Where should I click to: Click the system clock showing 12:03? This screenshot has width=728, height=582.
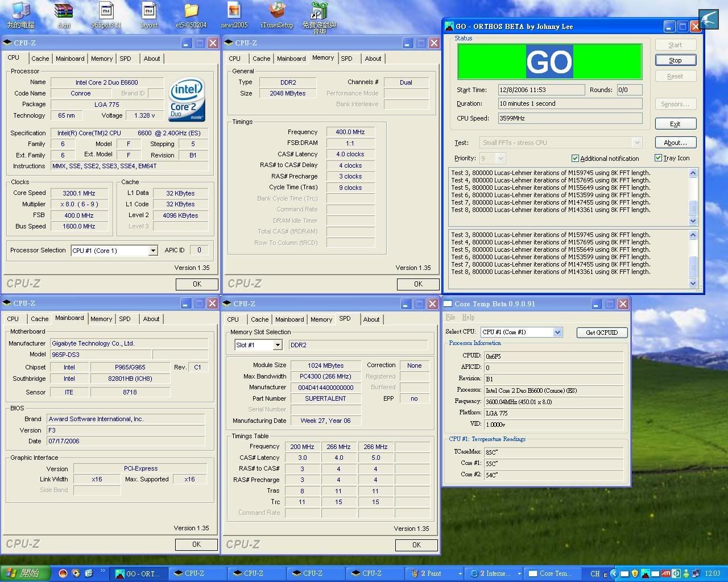[712, 573]
